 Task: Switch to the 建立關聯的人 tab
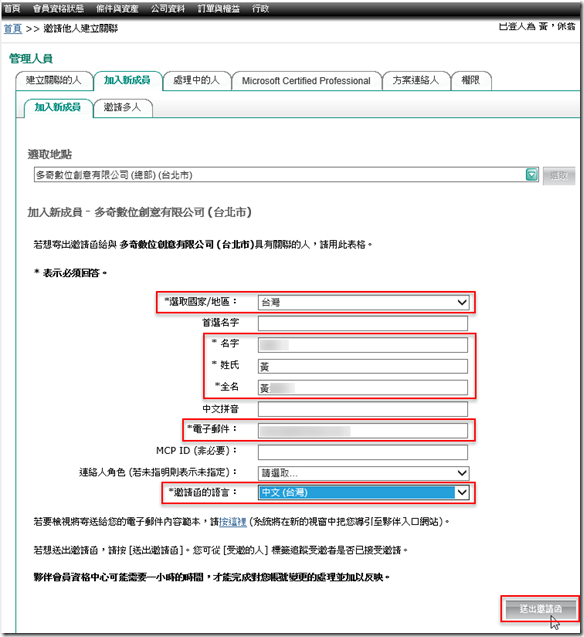54,80
